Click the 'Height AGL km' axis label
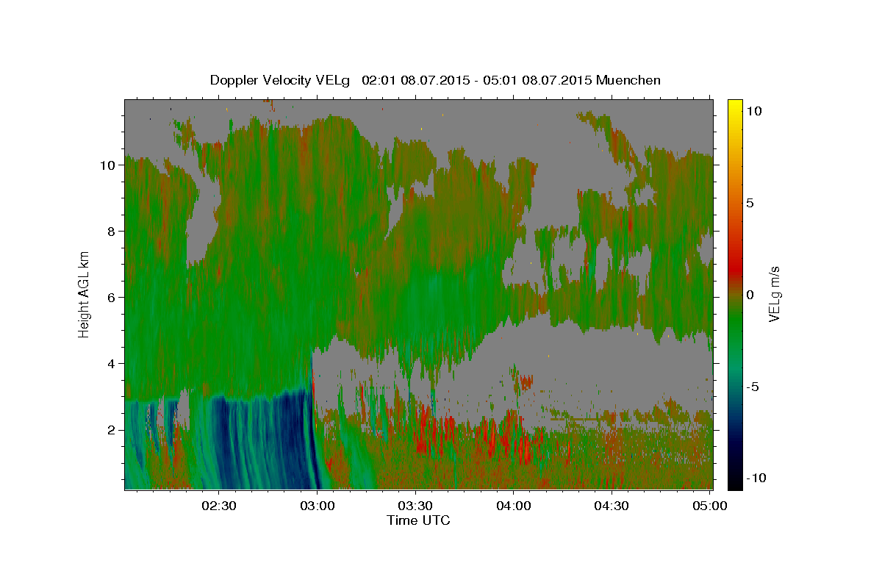The height and width of the screenshot is (588, 882). [x=85, y=294]
